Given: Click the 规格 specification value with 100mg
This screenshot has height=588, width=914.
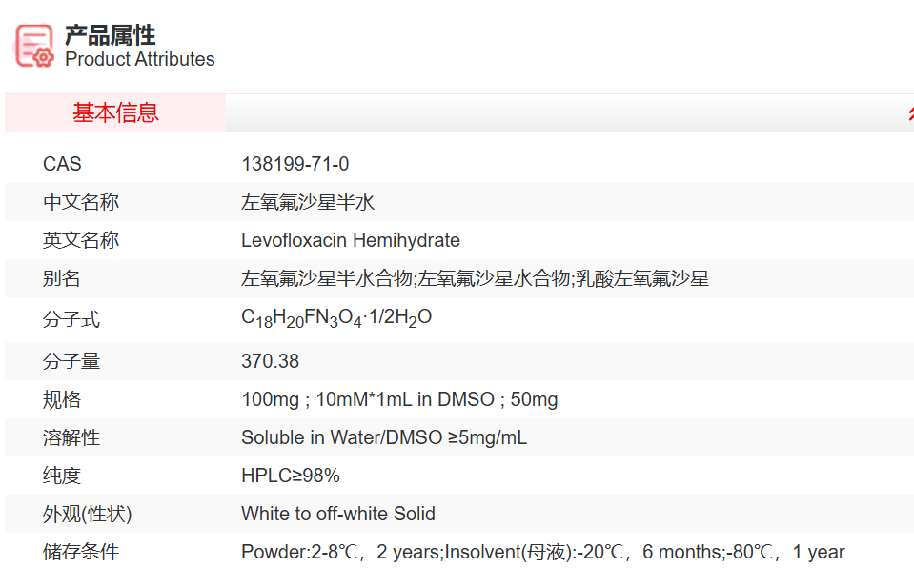Looking at the screenshot, I should point(399,399).
